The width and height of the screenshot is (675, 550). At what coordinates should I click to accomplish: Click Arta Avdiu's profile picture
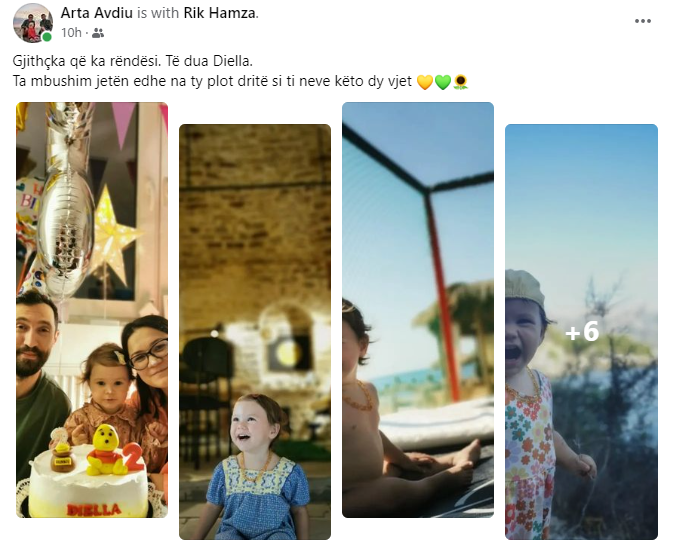coord(33,22)
